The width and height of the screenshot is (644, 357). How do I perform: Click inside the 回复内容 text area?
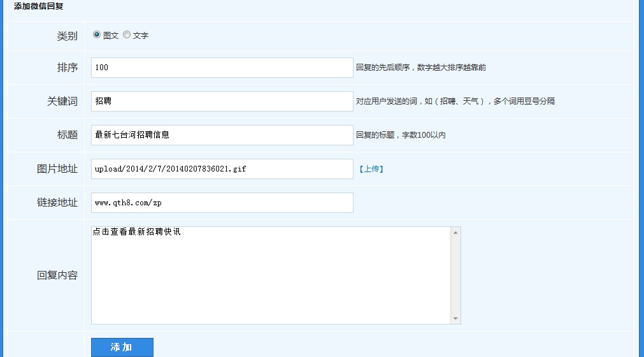point(271,275)
